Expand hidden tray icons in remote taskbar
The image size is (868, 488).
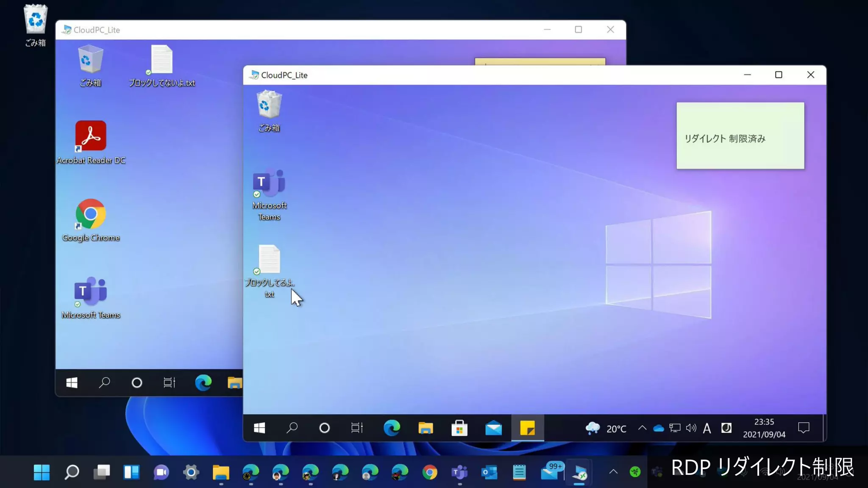(642, 428)
